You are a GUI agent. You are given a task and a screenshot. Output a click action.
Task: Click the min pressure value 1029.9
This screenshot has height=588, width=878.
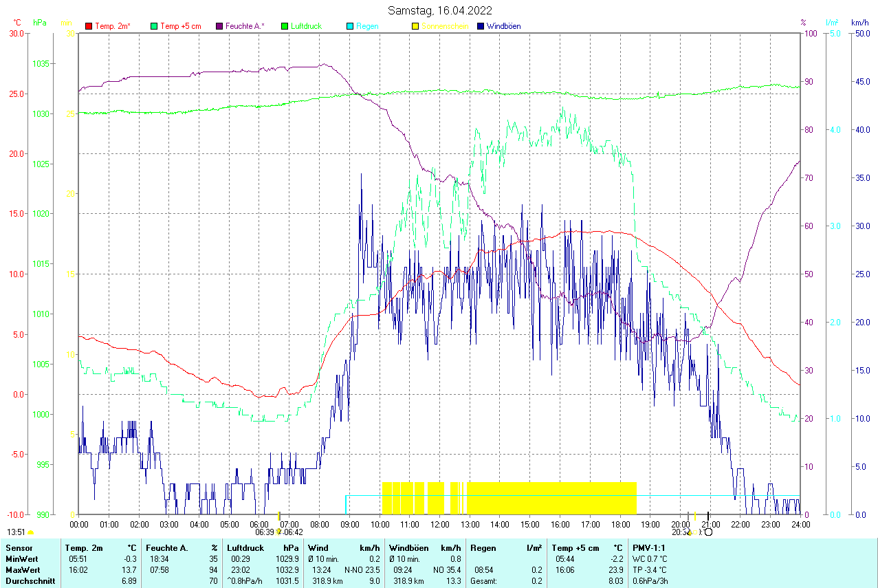click(x=287, y=559)
